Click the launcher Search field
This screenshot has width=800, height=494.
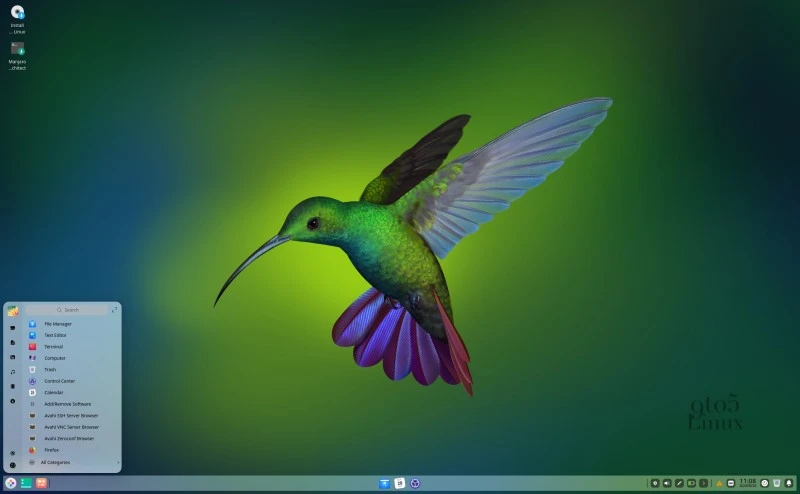(x=67, y=310)
